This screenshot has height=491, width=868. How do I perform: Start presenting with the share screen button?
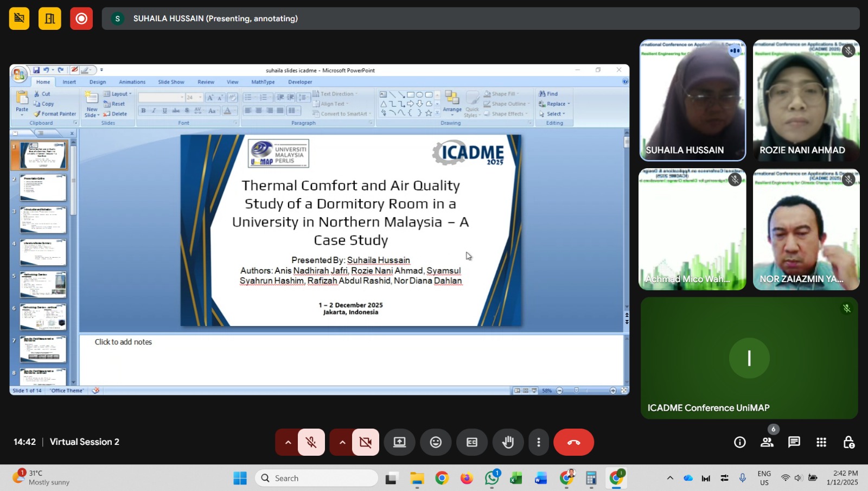[400, 442]
